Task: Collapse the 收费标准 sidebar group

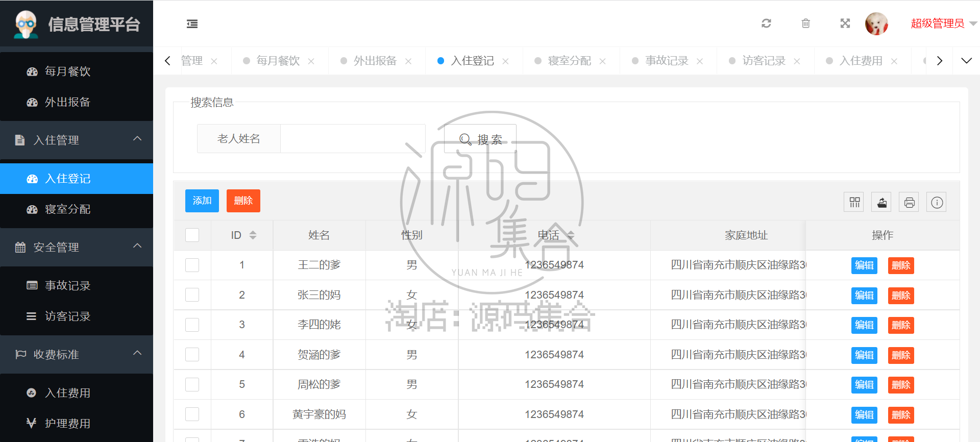Action: [x=77, y=354]
